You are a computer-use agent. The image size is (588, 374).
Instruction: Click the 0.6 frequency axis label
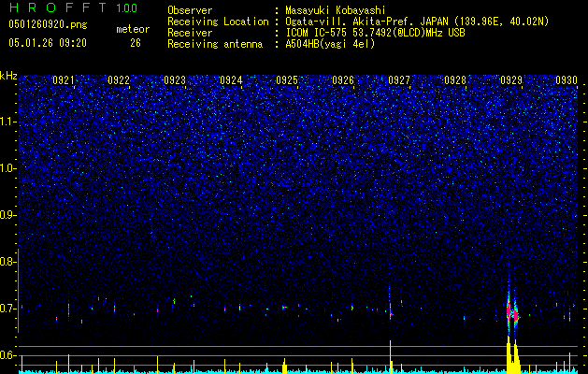click(7, 355)
